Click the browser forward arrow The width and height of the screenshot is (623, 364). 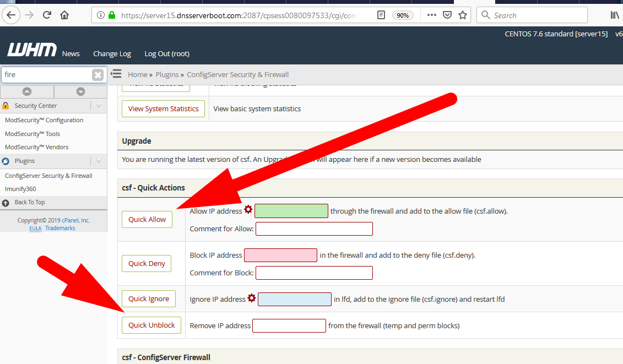click(x=29, y=15)
